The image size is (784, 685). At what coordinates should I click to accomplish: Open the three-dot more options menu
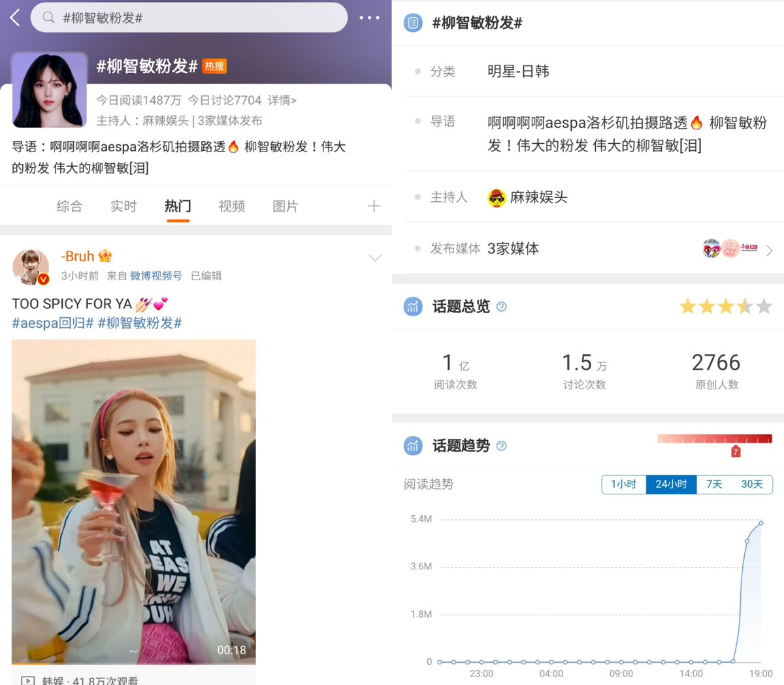(x=369, y=18)
